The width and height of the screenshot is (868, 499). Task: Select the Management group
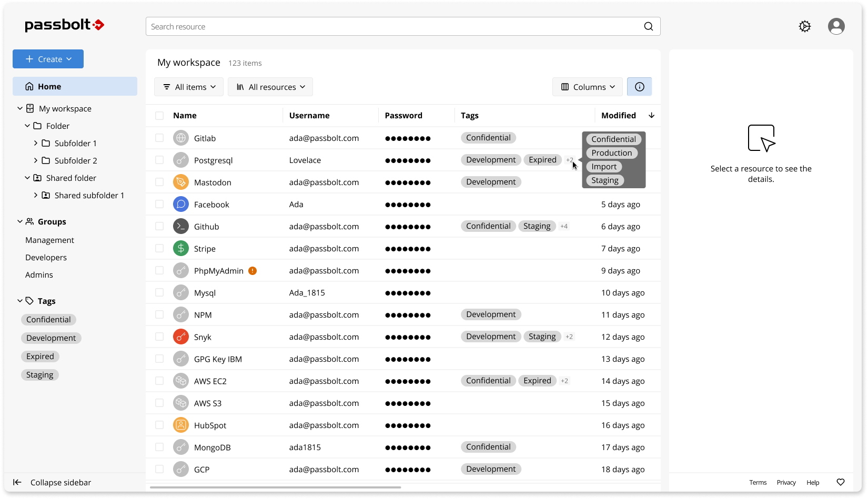(49, 240)
